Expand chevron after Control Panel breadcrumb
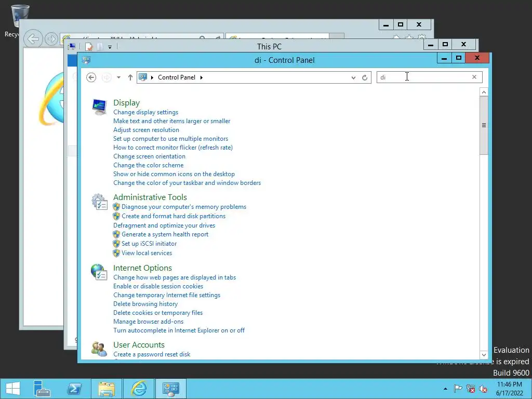The width and height of the screenshot is (532, 399). coord(201,77)
